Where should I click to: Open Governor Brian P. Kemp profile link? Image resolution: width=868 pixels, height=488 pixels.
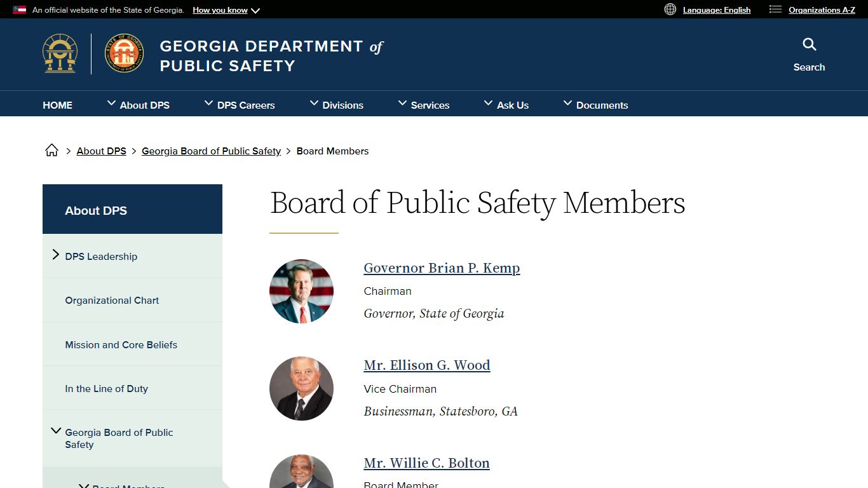pyautogui.click(x=442, y=268)
